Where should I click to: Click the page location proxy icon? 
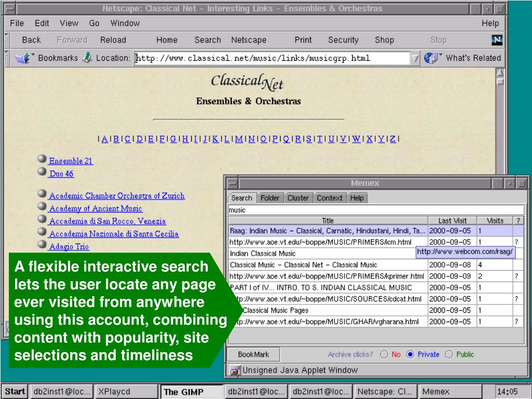pos(87,58)
